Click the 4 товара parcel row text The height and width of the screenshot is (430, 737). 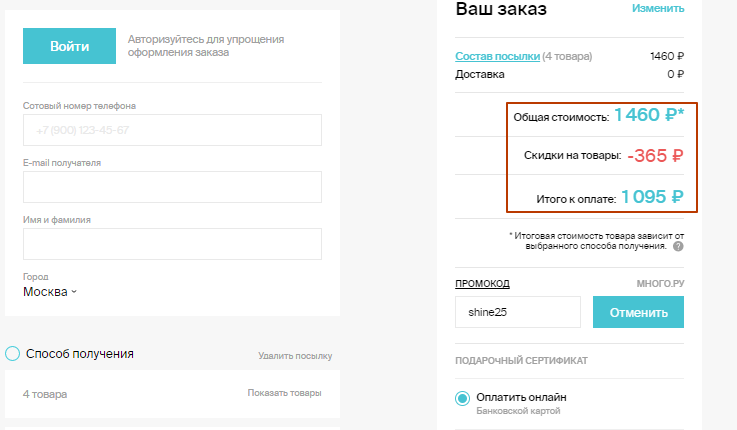point(45,394)
